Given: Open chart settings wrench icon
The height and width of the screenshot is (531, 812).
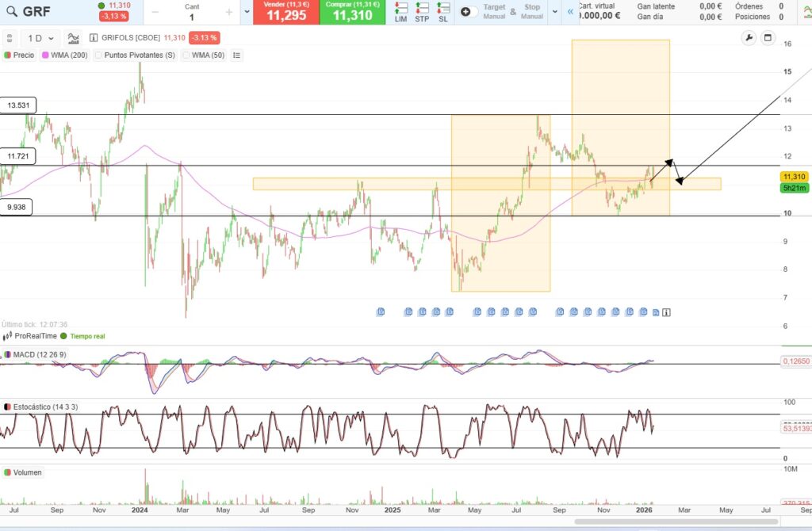Looking at the screenshot, I should (749, 38).
